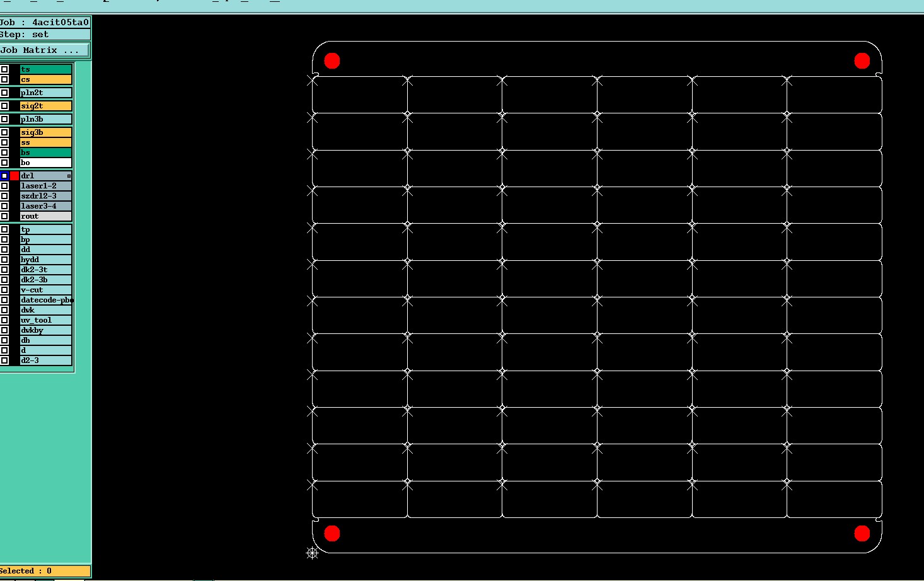924x581 pixels.
Task: Select the dwk layer name
Action: click(45, 310)
